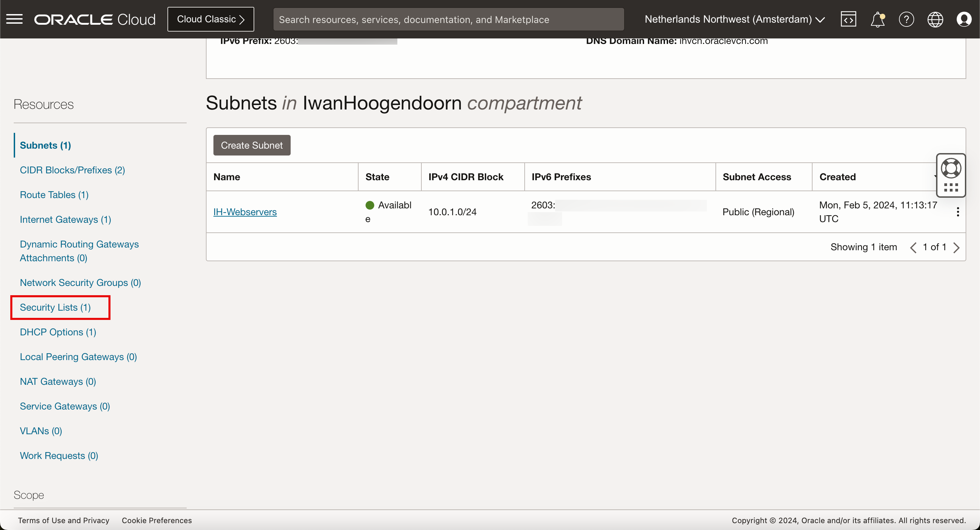Open the three-dot actions menu for IH-Webservers

tap(958, 212)
